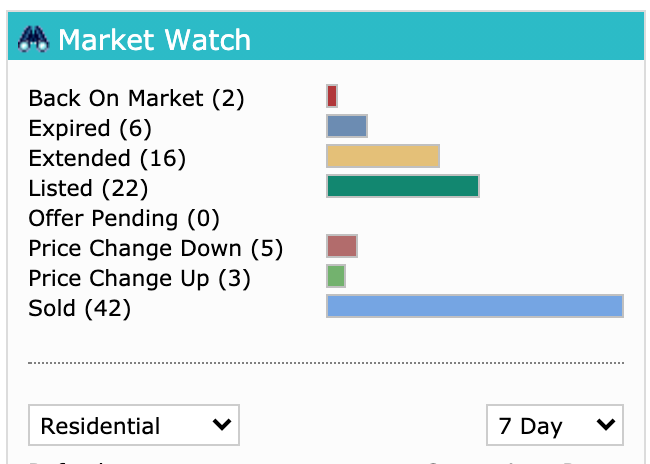650x464 pixels.
Task: View the Extended (16) listings
Action: (x=107, y=159)
